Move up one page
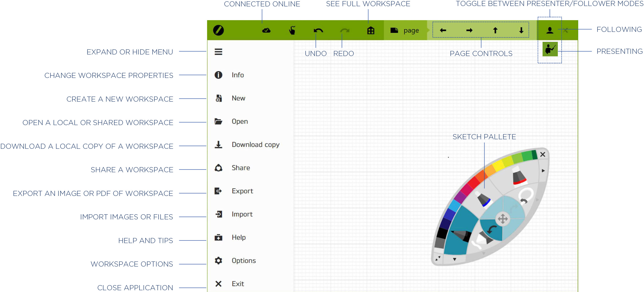 click(495, 30)
